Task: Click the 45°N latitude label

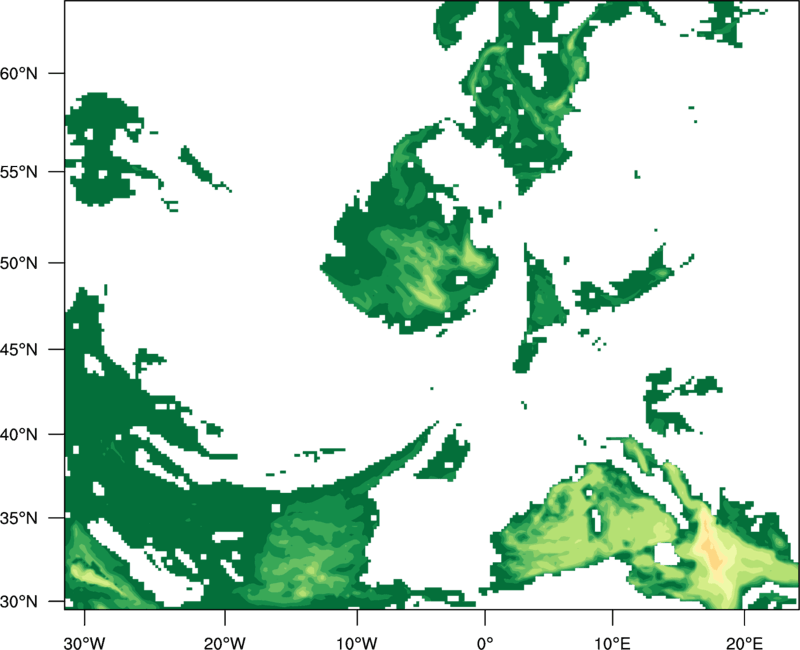Action: [19, 349]
